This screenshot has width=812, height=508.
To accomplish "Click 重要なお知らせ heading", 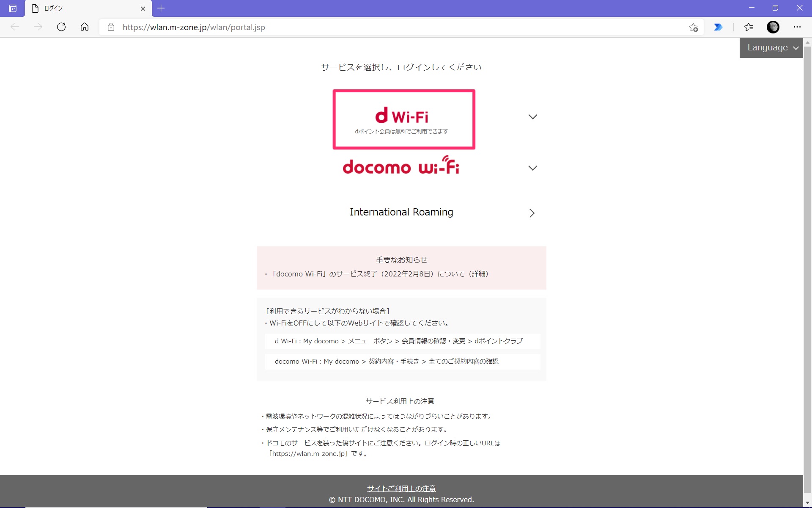I will [401, 260].
